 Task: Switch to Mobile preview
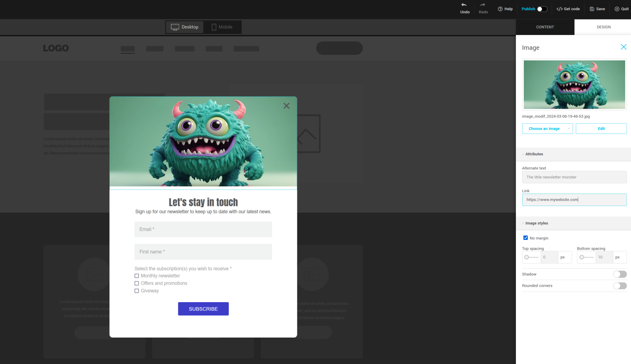pos(222,27)
